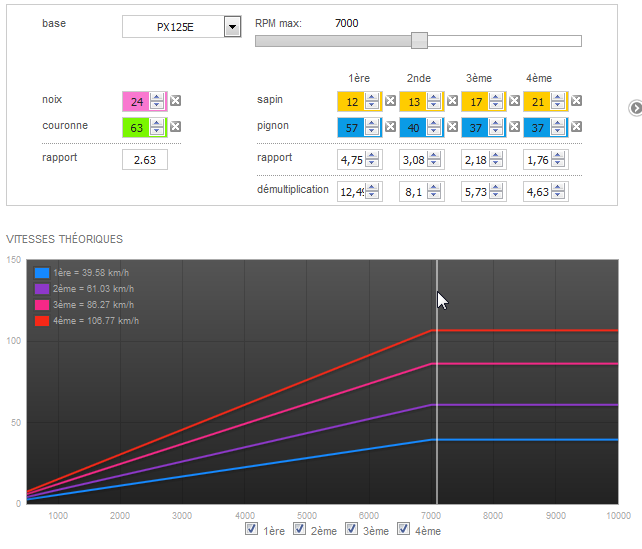Adjust the 4ème démultiplication 4,63 stepper
642x549 pixels.
pyautogui.click(x=558, y=191)
